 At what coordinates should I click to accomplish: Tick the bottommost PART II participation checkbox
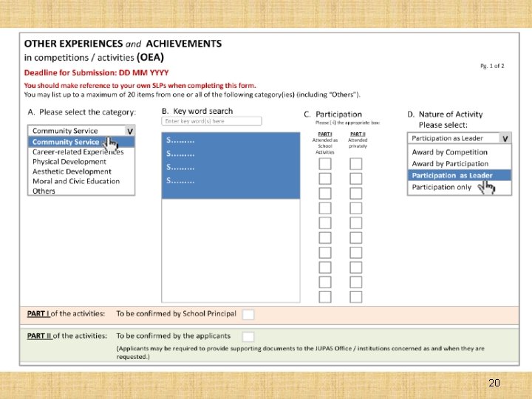(x=356, y=297)
